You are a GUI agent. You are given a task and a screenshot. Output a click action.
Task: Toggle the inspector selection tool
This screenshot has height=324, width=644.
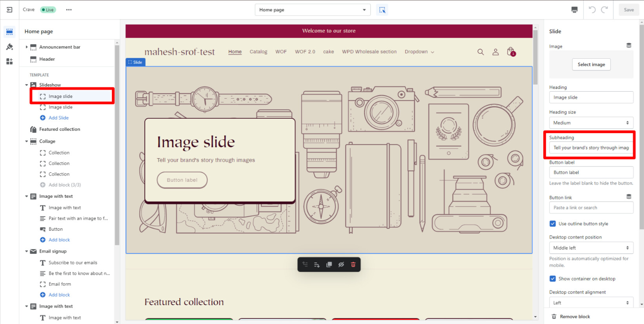pos(382,10)
